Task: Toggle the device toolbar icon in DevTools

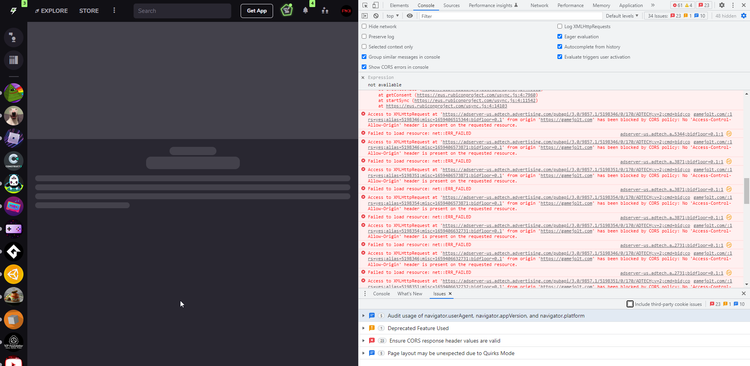Action: click(375, 5)
